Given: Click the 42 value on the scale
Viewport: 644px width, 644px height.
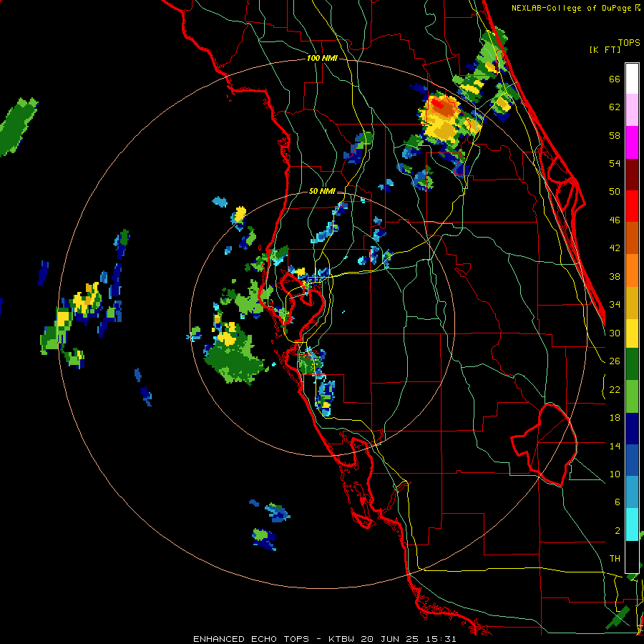Looking at the screenshot, I should pyautogui.click(x=615, y=248).
